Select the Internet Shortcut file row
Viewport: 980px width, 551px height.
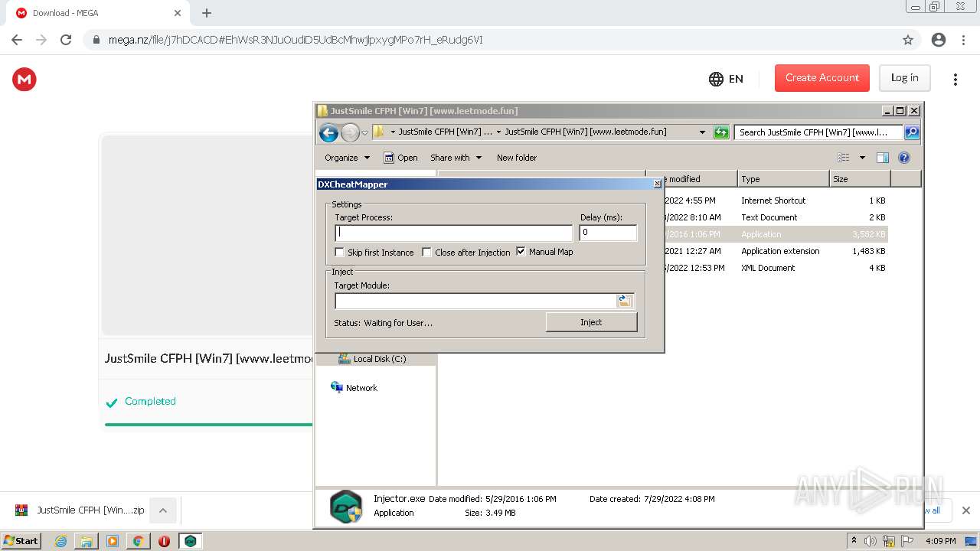tap(777, 201)
